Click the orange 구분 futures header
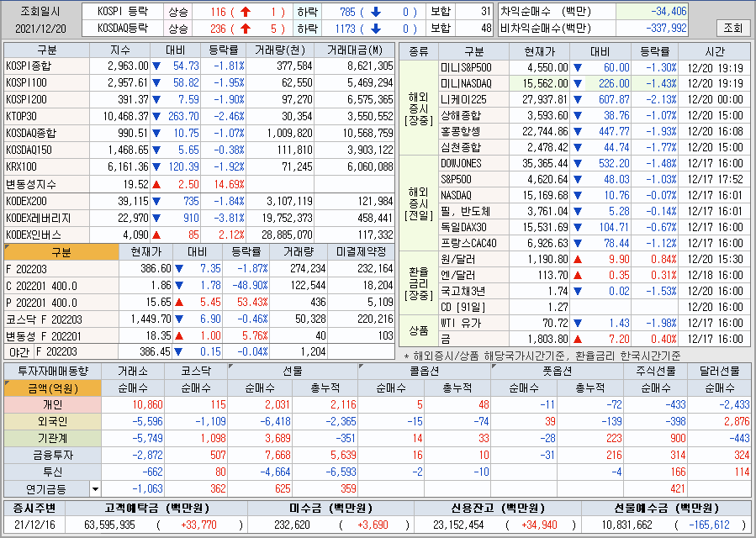Image resolution: width=756 pixels, height=538 pixels. click(61, 252)
